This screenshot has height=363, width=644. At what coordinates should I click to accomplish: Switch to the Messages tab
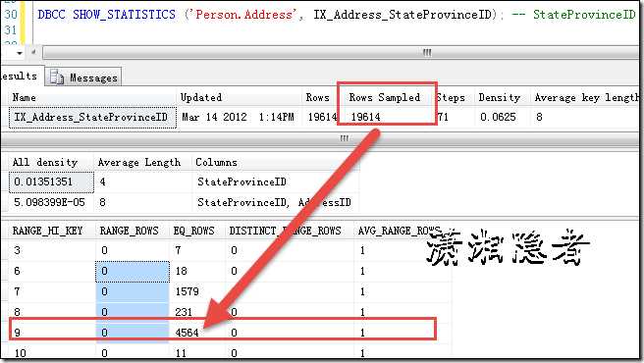[83, 78]
